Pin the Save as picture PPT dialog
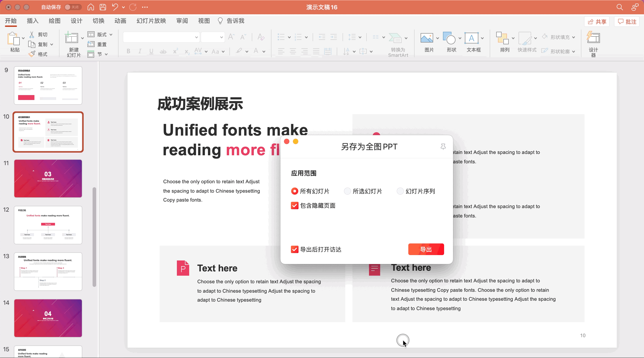 pyautogui.click(x=443, y=147)
